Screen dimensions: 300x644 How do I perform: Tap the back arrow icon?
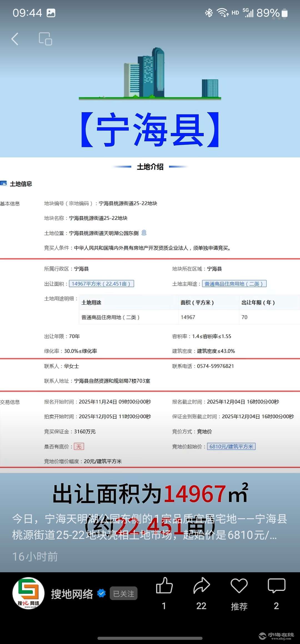tap(15, 39)
